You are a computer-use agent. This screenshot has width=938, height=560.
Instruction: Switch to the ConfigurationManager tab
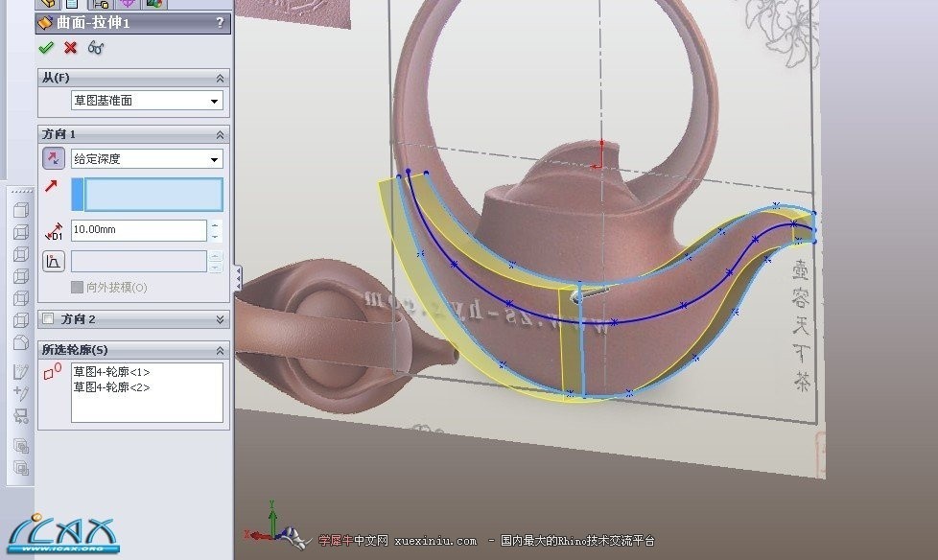pyautogui.click(x=101, y=4)
